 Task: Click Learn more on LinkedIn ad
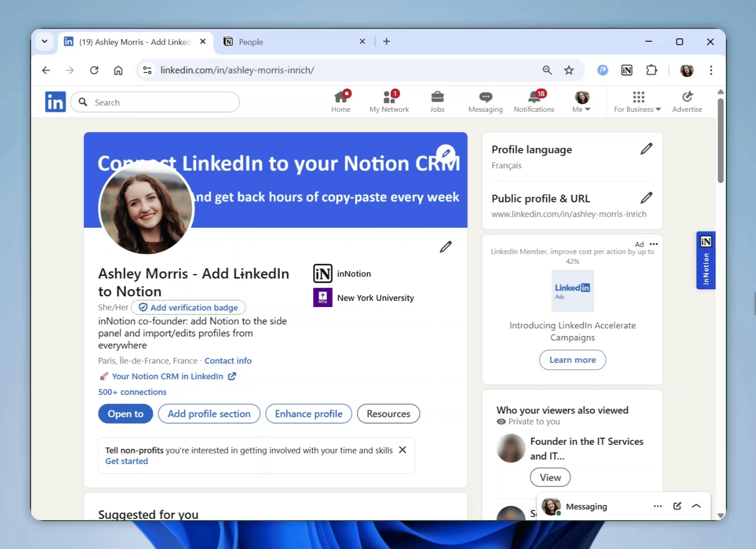(x=572, y=360)
